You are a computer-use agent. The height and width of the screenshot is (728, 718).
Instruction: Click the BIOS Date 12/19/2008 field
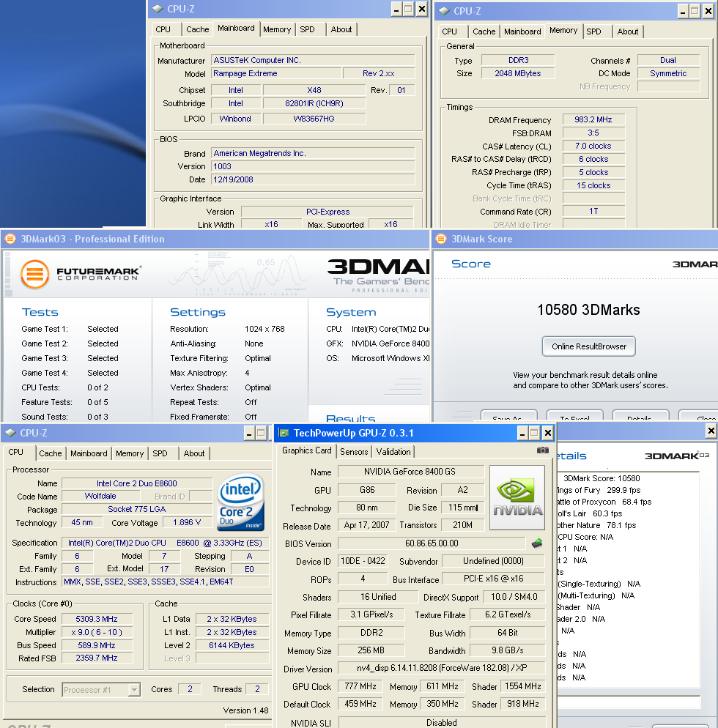[x=313, y=179]
